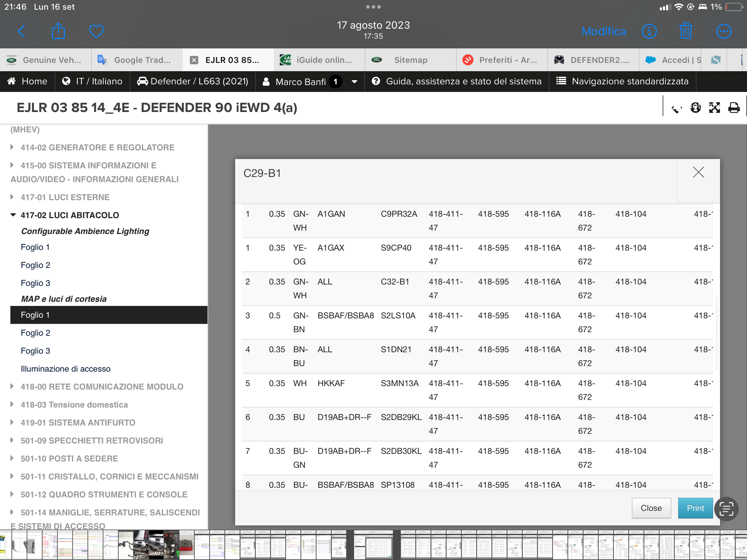Screen dimensions: 747x560
Task: Expand 415-00 SISTEMA INFORMAZIONI E AUDIO/VIDEO
Action: click(94, 172)
